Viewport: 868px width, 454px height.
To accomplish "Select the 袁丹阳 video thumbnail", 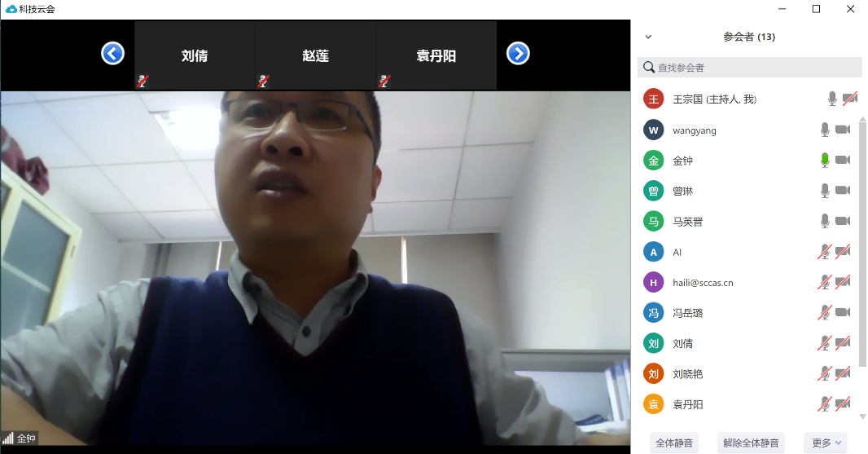I will [x=436, y=55].
